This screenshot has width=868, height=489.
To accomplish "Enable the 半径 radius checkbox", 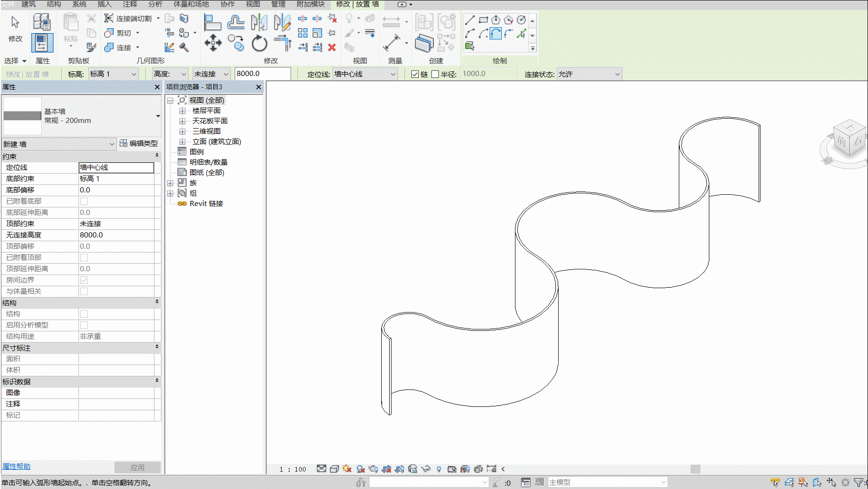I will point(435,74).
